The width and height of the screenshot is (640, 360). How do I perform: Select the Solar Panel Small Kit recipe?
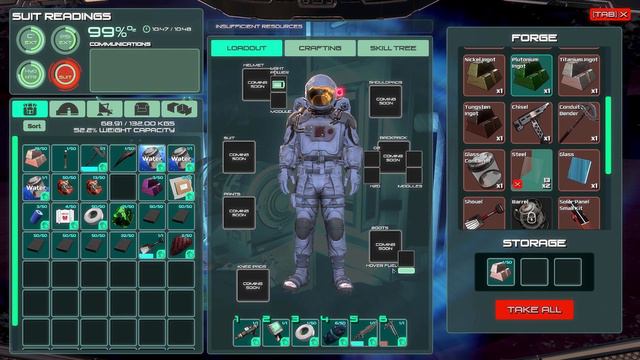point(579,213)
